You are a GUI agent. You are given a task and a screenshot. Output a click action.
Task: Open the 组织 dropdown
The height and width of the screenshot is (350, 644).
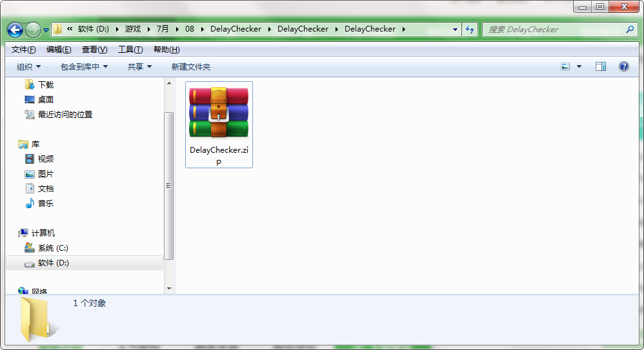point(28,66)
